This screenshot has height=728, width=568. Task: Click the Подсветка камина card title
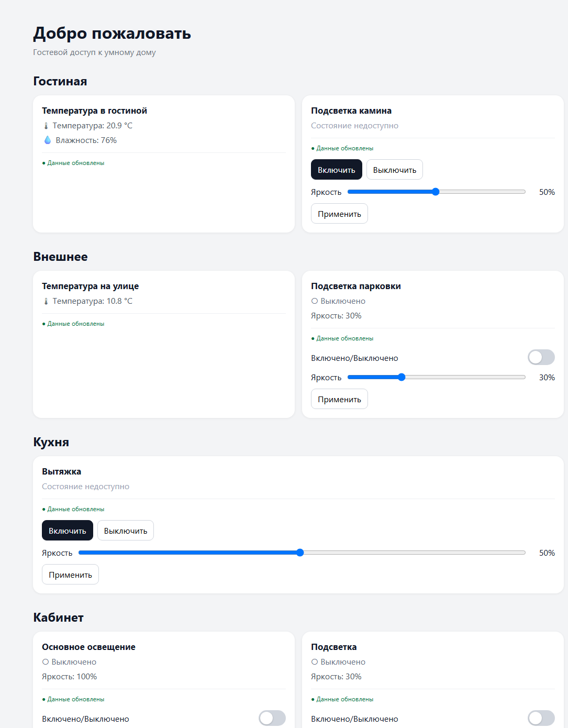click(x=351, y=111)
